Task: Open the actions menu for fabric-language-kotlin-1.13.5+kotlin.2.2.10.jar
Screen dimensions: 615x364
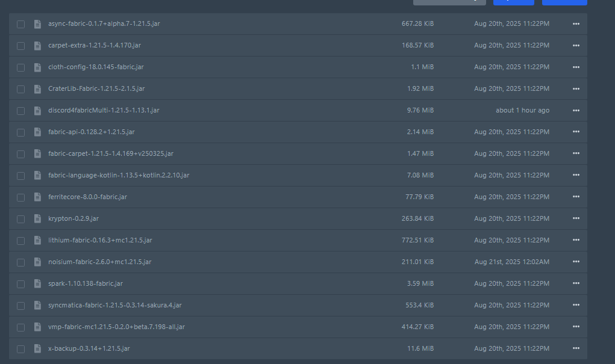Action: (x=576, y=176)
